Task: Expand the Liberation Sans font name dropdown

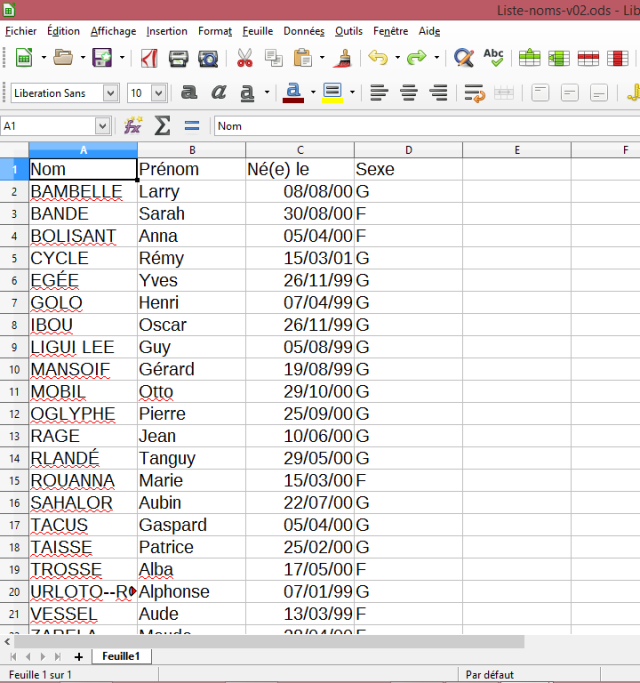Action: [x=110, y=93]
